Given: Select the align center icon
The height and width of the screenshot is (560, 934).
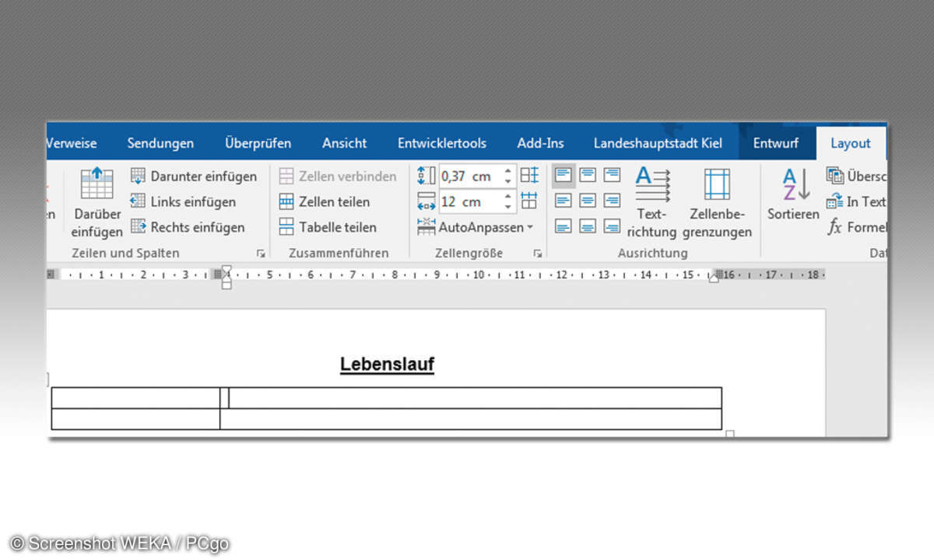Looking at the screenshot, I should tap(588, 201).
